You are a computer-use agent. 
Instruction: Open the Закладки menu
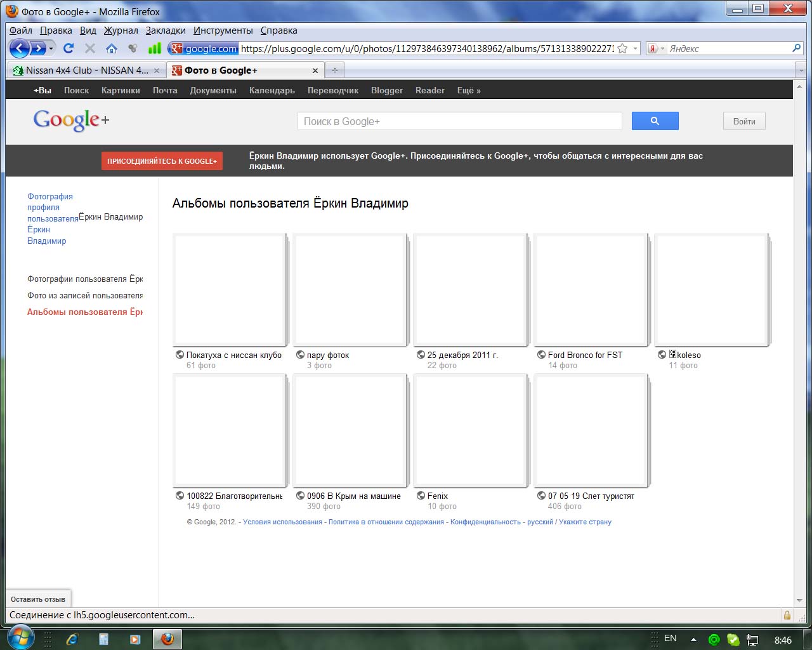coord(166,30)
